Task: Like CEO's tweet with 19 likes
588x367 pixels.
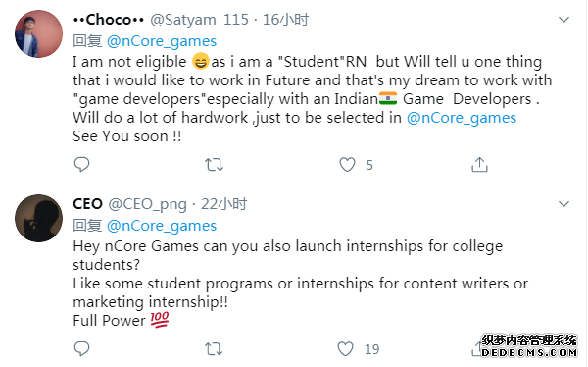Action: click(345, 349)
